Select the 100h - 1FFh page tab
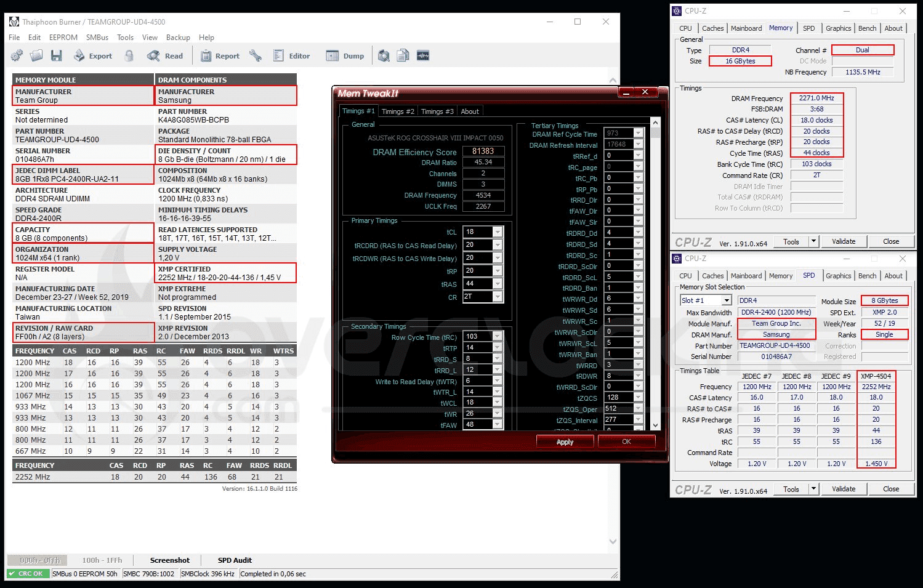This screenshot has height=588, width=923. tap(102, 560)
